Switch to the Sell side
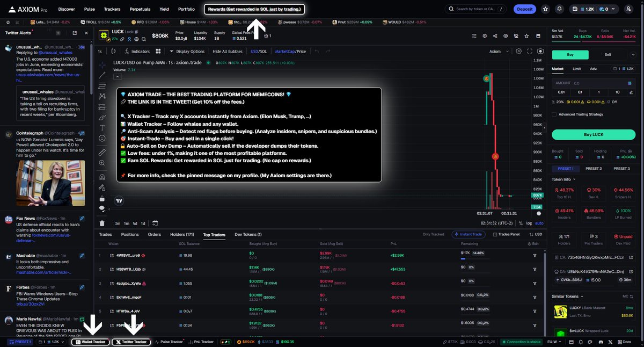644x347 pixels. (608, 54)
